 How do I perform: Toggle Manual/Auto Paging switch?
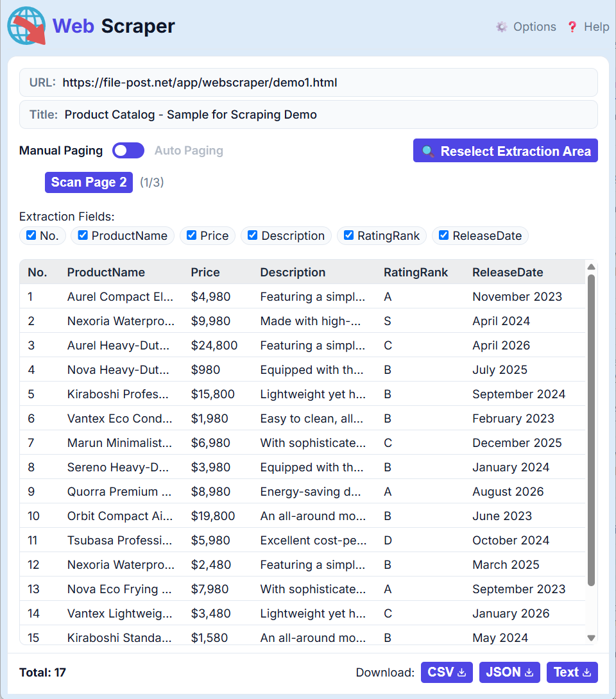click(x=128, y=151)
